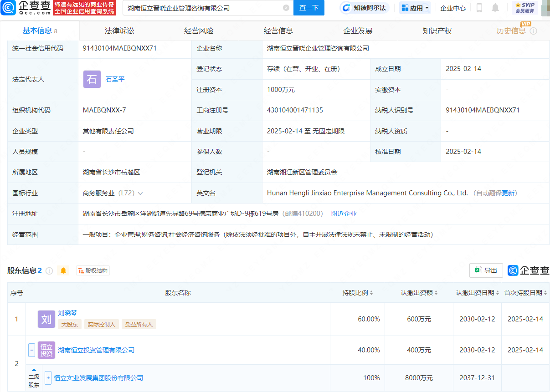The image size is (550, 392).
Task: Open notifications bell in the top bar
Action: [495, 8]
